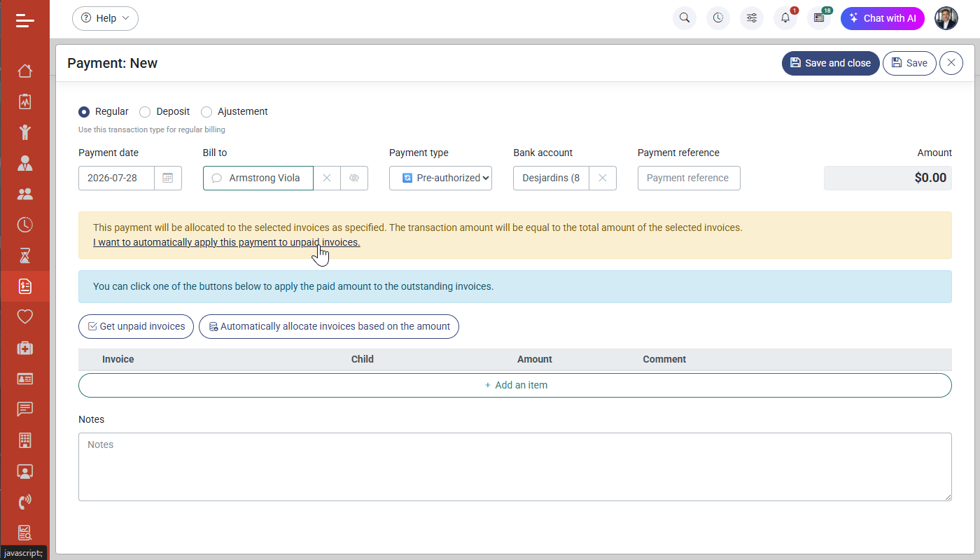Image resolution: width=980 pixels, height=560 pixels.
Task: Go to the Home icon in sidebar
Action: [x=25, y=71]
